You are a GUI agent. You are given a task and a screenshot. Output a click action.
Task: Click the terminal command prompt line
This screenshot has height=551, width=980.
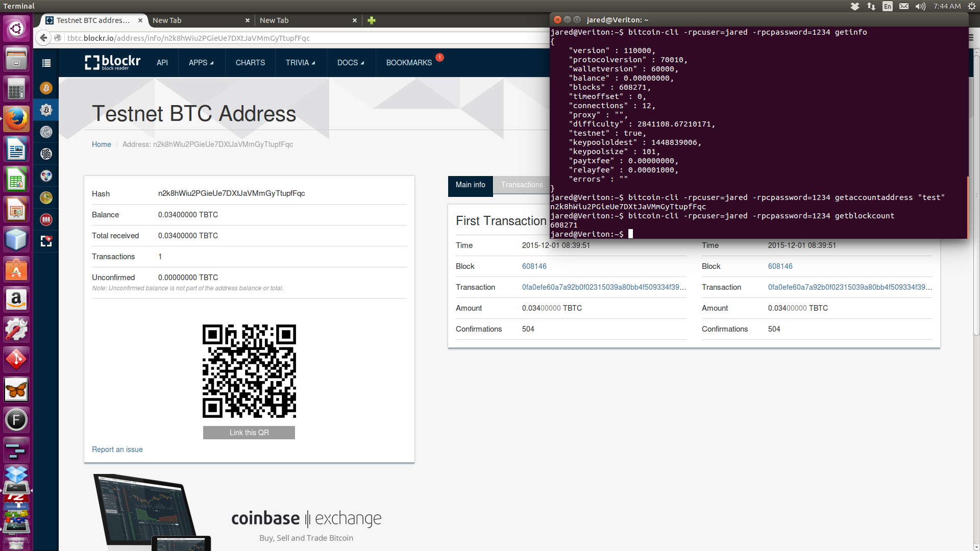(x=592, y=234)
